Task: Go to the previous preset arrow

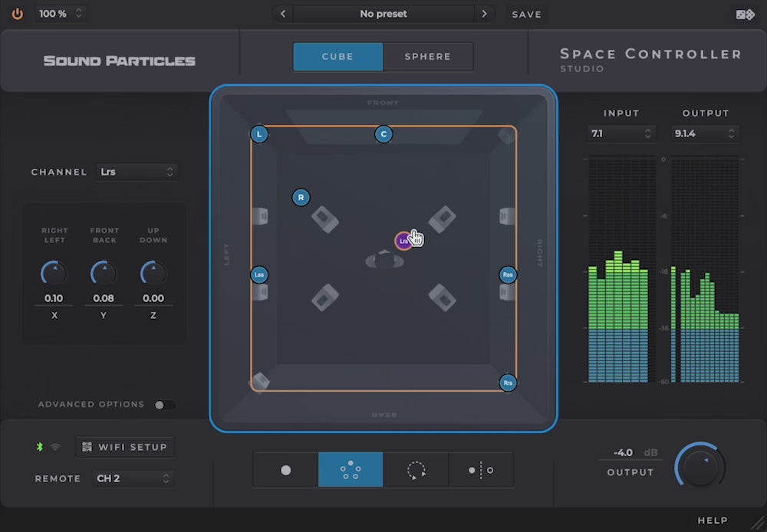Action: tap(283, 14)
